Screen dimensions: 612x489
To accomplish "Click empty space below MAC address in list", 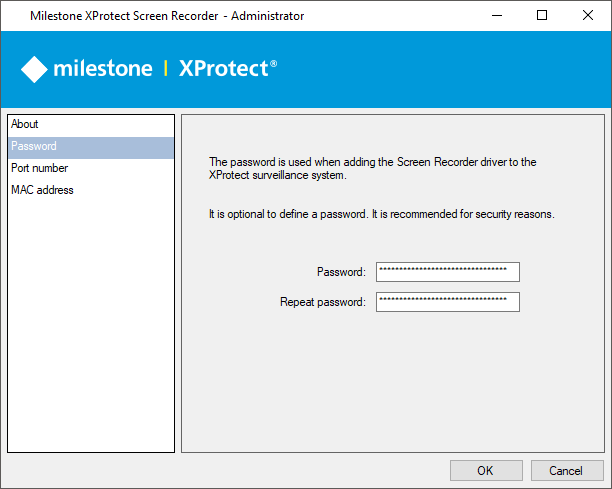I will [90, 320].
